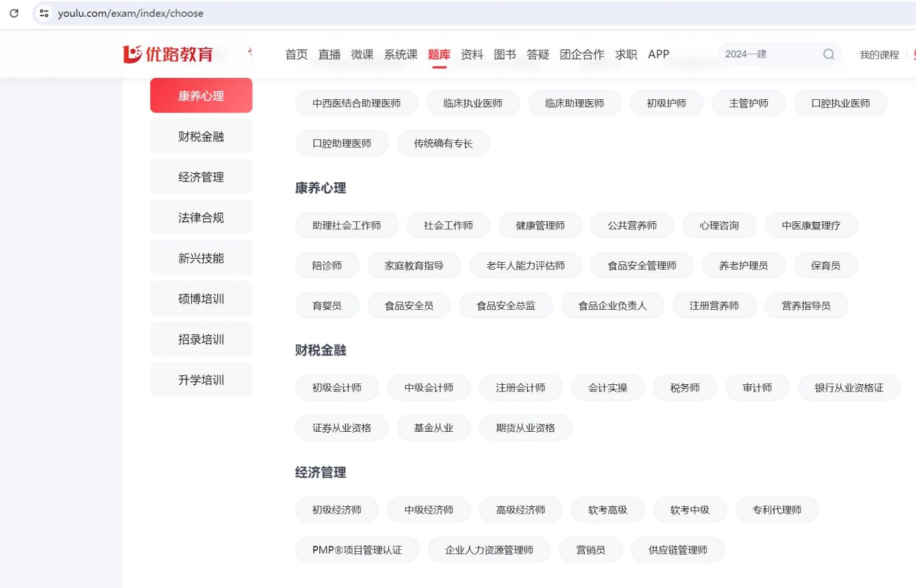Choose 中级会计师 exam
The height and width of the screenshot is (588, 916).
click(429, 388)
